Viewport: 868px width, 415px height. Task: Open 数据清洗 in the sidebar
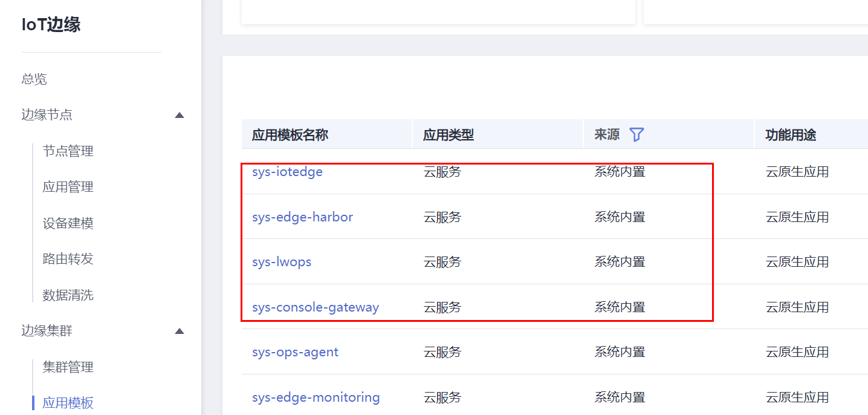[x=68, y=295]
